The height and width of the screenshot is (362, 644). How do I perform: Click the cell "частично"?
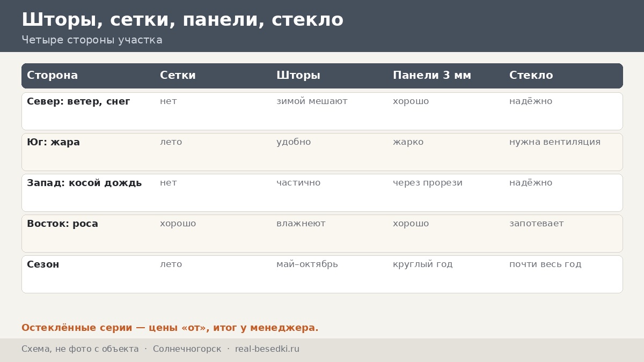click(x=298, y=183)
